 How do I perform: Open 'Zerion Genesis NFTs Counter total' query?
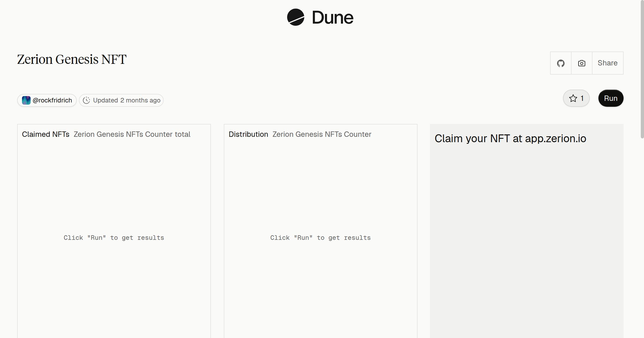(x=132, y=134)
